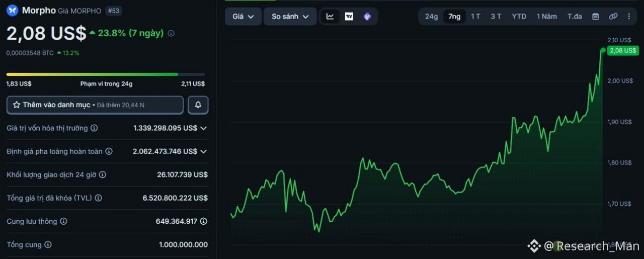Click the 1,90 US$ axis label
This screenshot has width=644, height=259.
[x=619, y=122]
